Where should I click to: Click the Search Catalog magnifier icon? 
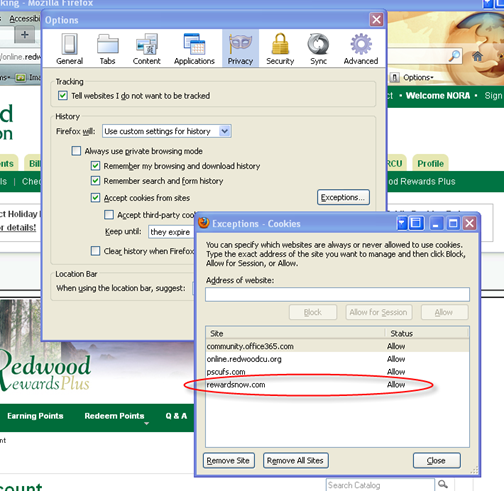[443, 484]
